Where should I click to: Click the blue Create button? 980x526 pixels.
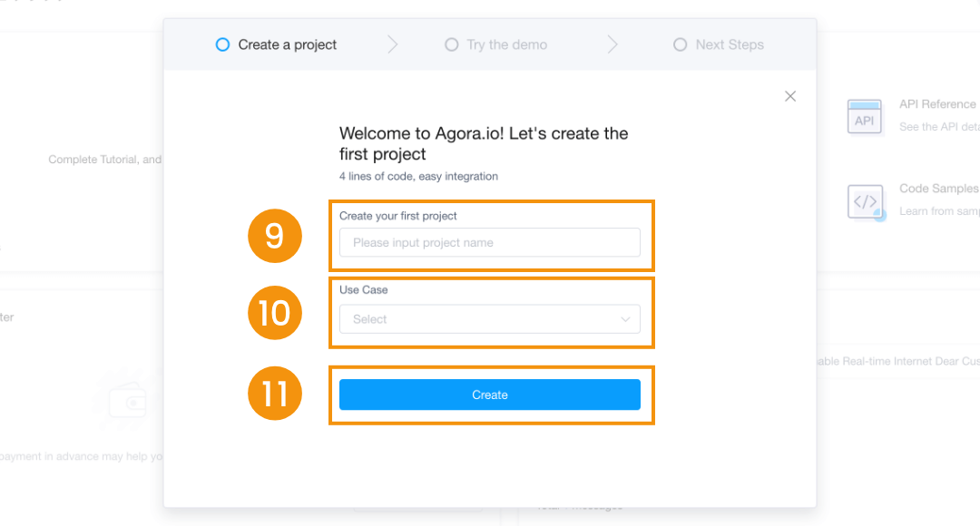(489, 394)
